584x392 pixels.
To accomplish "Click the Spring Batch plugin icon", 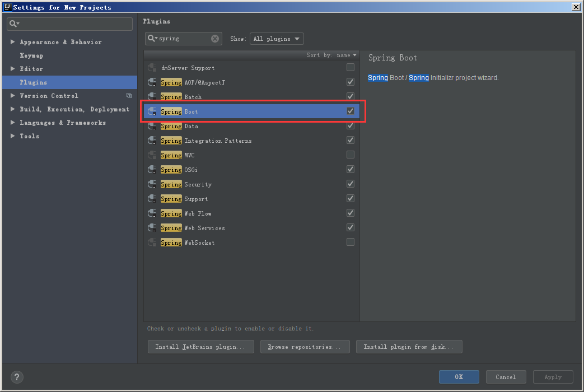I will point(152,97).
